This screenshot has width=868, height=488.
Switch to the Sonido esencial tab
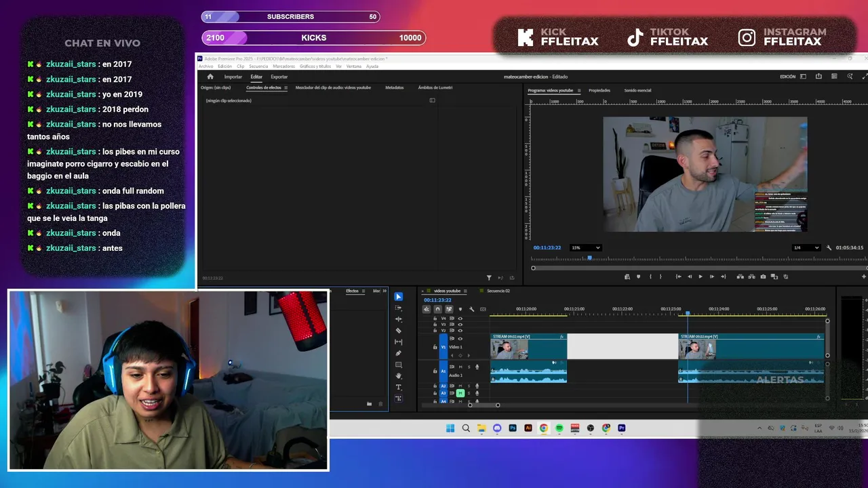tap(637, 90)
